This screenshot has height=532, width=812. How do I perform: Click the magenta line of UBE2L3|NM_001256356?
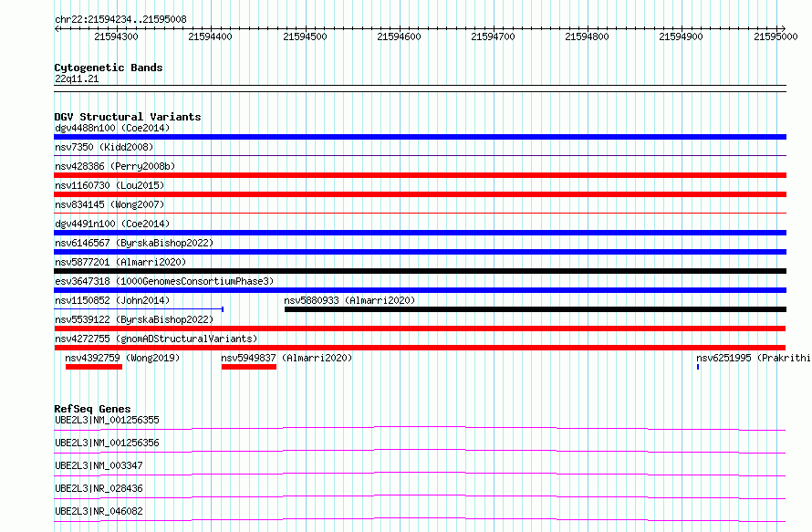click(420, 451)
